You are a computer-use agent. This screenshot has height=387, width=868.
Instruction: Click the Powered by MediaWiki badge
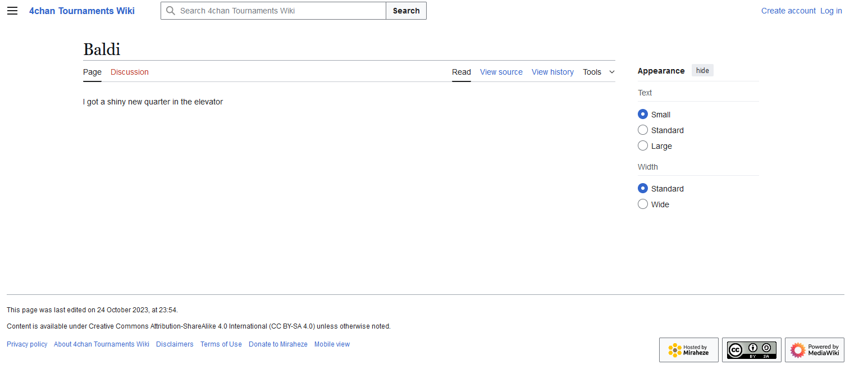(814, 350)
